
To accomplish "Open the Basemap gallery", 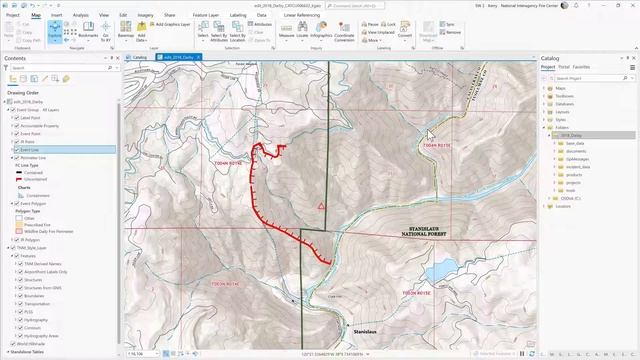I will tap(126, 31).
